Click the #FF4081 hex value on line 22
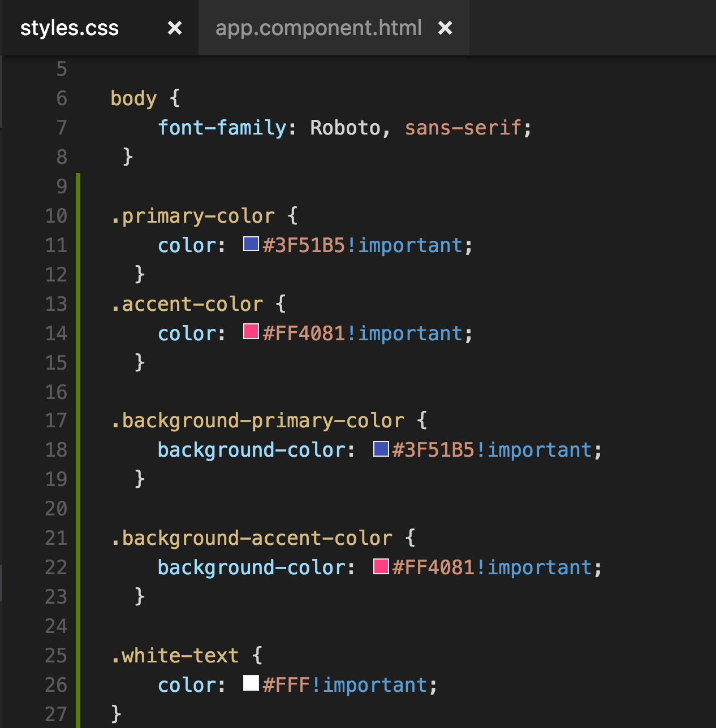Image resolution: width=716 pixels, height=728 pixels. tap(433, 567)
